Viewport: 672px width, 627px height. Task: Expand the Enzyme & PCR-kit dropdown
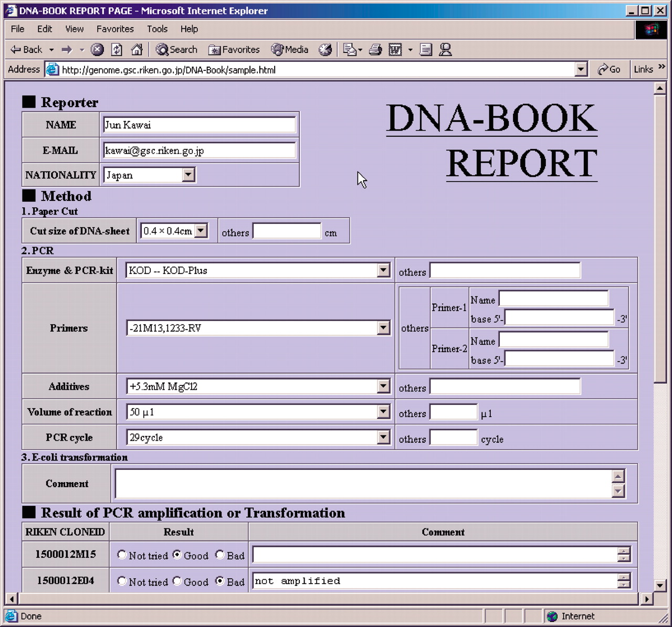(383, 270)
